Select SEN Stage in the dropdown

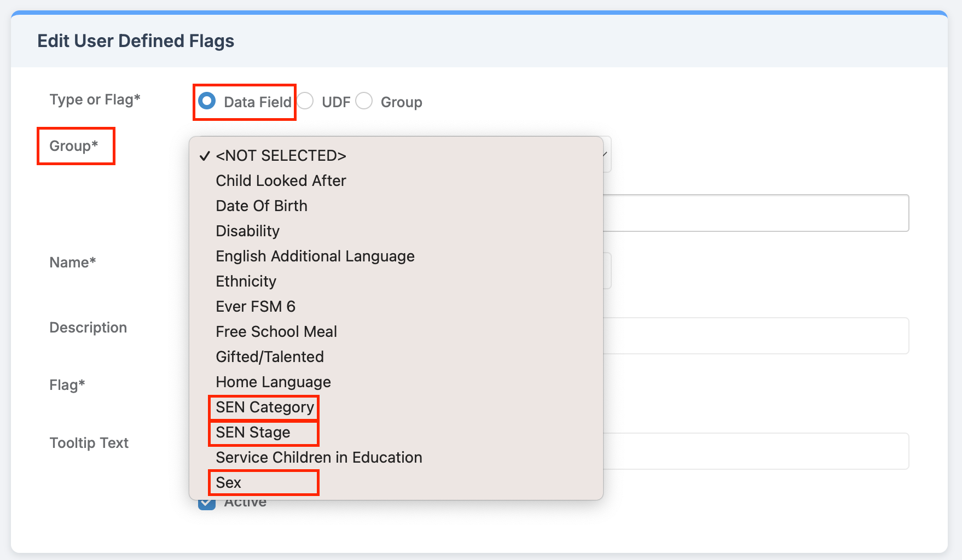pos(396,433)
